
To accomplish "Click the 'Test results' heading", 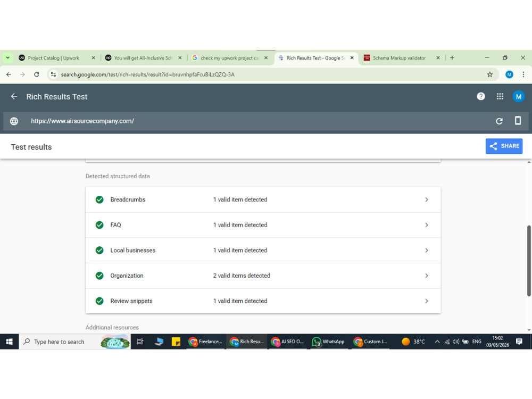I will (31, 147).
